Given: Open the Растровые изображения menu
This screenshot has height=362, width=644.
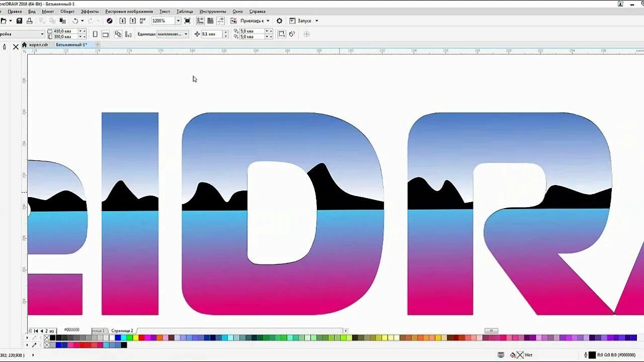Looking at the screenshot, I should (129, 11).
